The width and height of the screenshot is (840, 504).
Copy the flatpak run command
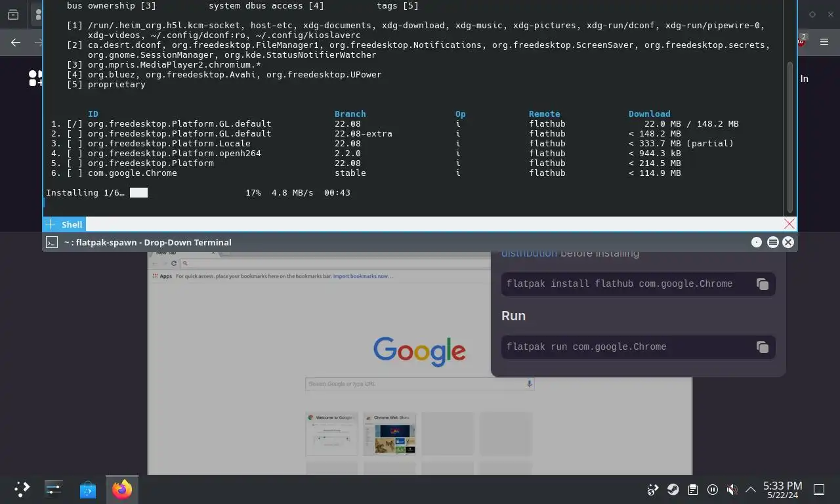[762, 347]
